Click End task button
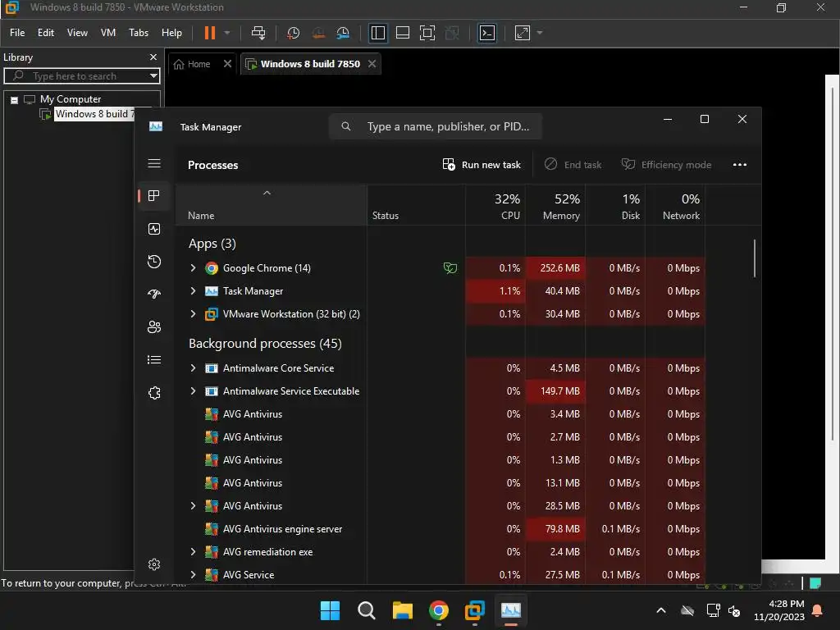840x630 pixels. tap(573, 165)
